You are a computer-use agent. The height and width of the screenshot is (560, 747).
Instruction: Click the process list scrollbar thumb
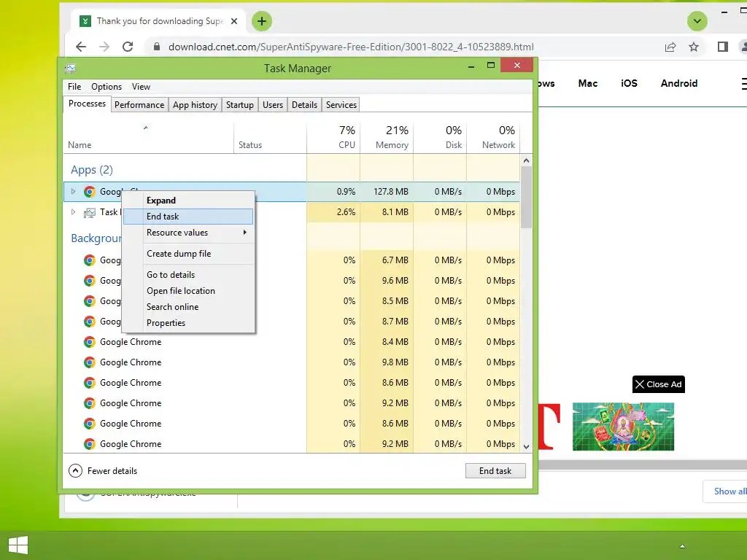coord(526,197)
